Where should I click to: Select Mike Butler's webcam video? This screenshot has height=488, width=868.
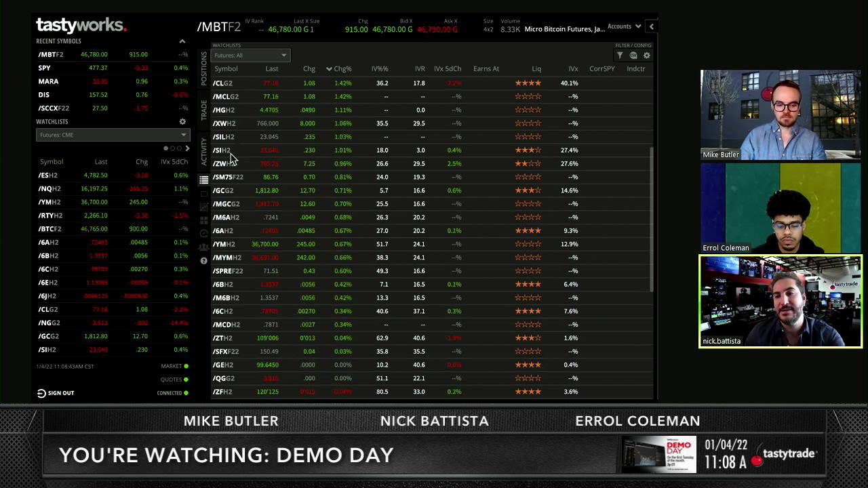tap(781, 115)
